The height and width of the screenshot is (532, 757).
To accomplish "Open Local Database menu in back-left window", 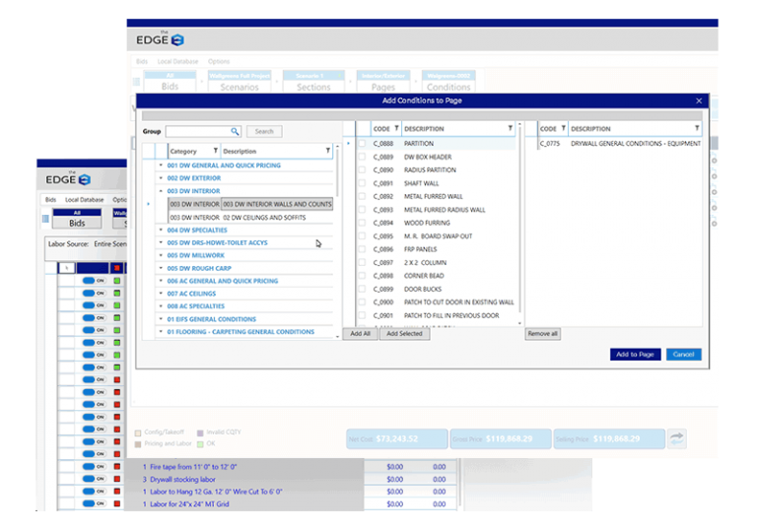I will pyautogui.click(x=85, y=199).
